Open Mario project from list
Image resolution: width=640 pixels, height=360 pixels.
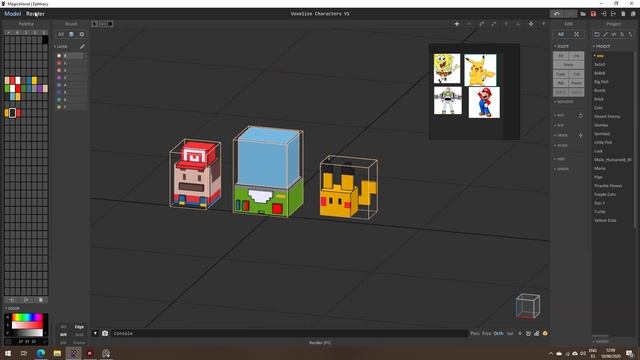tap(600, 168)
